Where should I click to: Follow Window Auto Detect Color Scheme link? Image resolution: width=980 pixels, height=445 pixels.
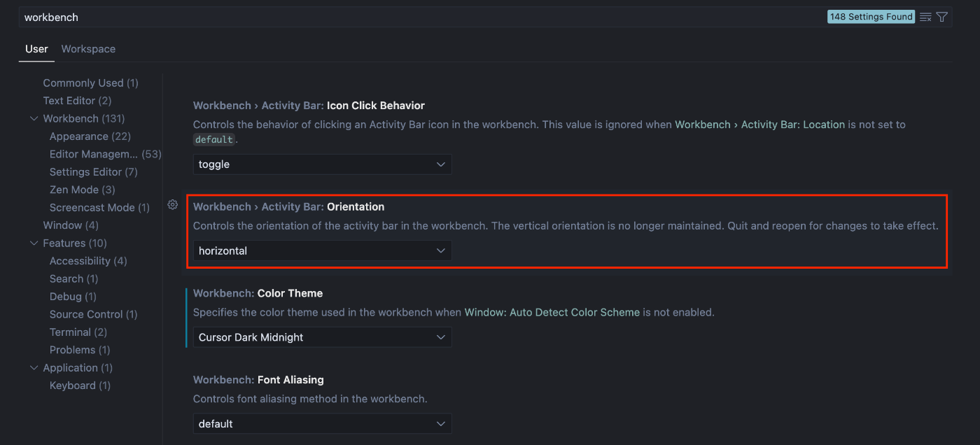552,313
